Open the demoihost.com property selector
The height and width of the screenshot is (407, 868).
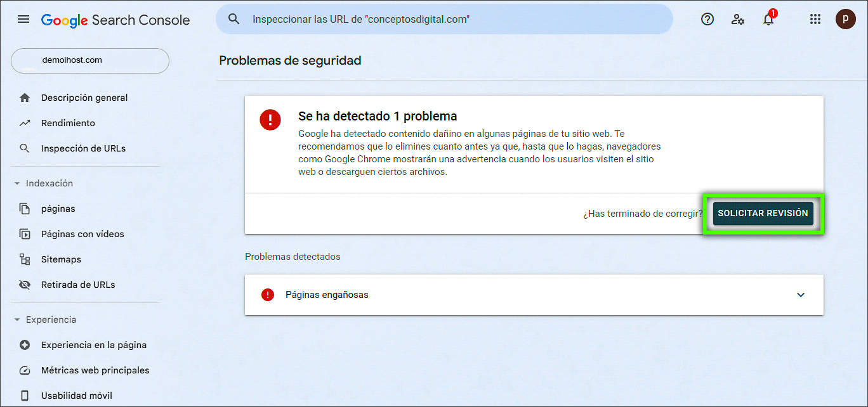click(x=90, y=61)
